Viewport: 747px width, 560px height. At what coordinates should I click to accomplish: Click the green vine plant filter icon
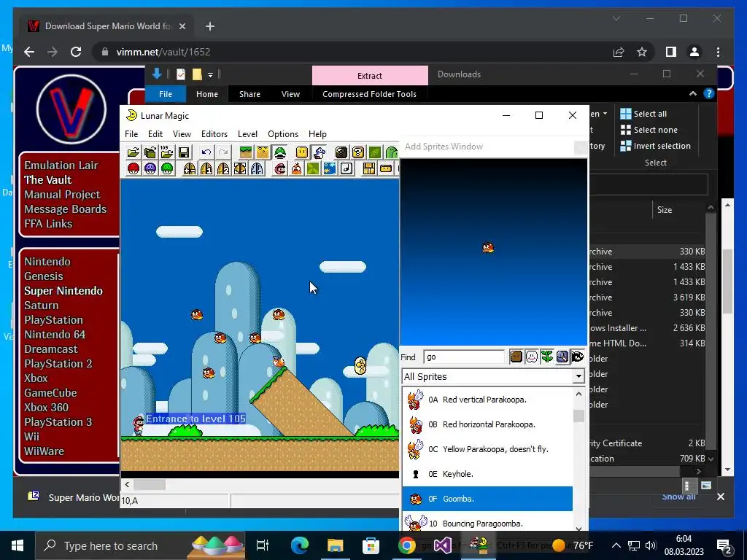(x=547, y=357)
